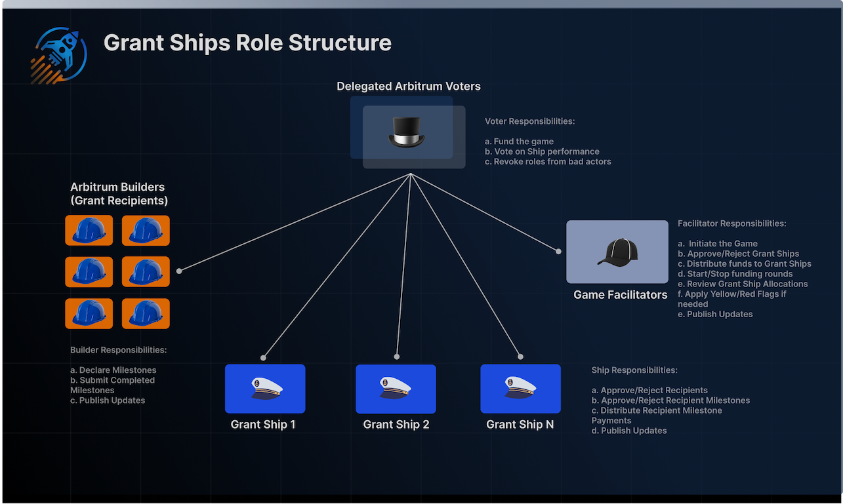Click the "Ship Responsibilities:" heading
Viewport: 843px width, 504px height.
[634, 370]
